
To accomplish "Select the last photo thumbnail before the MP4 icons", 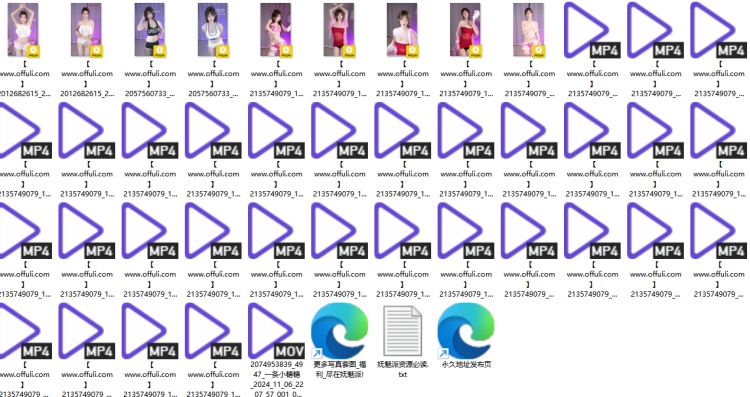I will [529, 30].
